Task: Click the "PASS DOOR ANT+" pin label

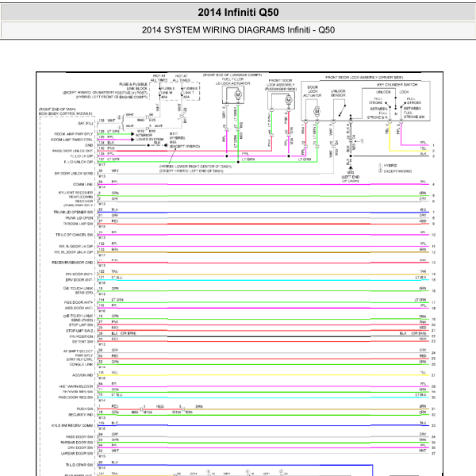Action: coord(79,302)
